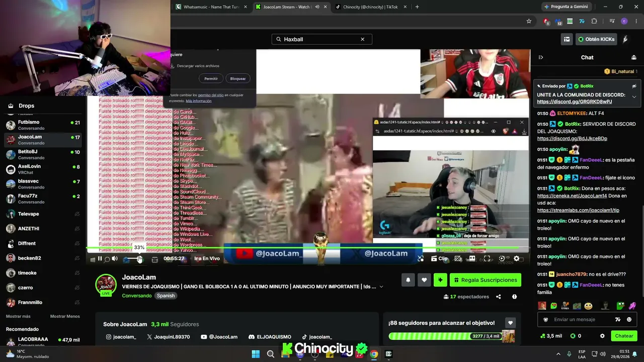Open the Chrome three-dot menu
Image resolution: width=644 pixels, height=362 pixels.
pos(636,21)
